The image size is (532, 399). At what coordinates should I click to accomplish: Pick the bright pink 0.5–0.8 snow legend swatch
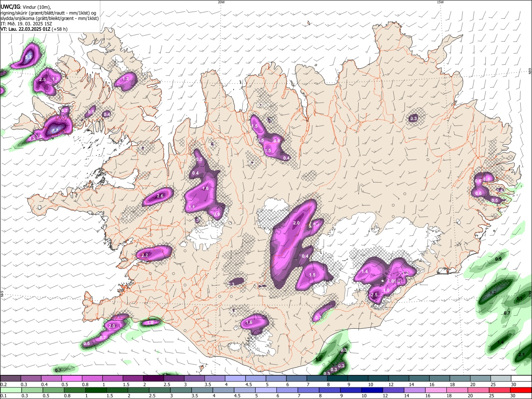tap(71, 379)
